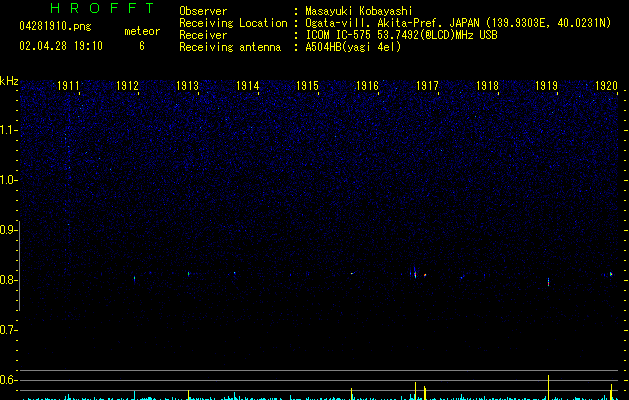
Task: Click the 1920 time marker
Action: pos(606,86)
